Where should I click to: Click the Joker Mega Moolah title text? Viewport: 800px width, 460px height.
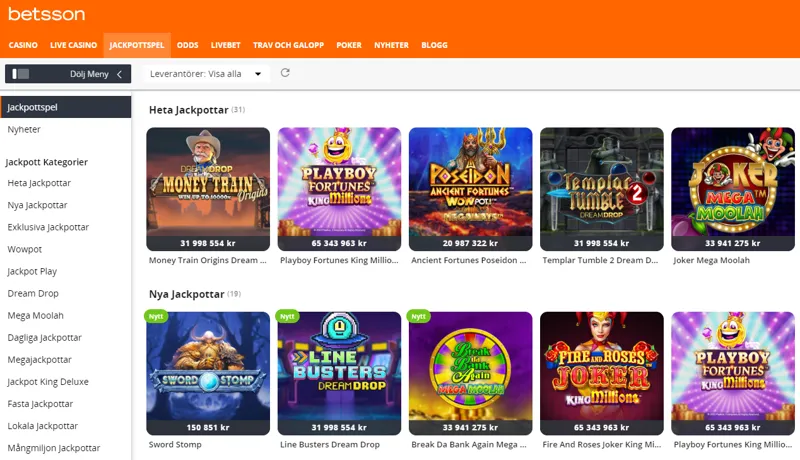[x=712, y=260]
